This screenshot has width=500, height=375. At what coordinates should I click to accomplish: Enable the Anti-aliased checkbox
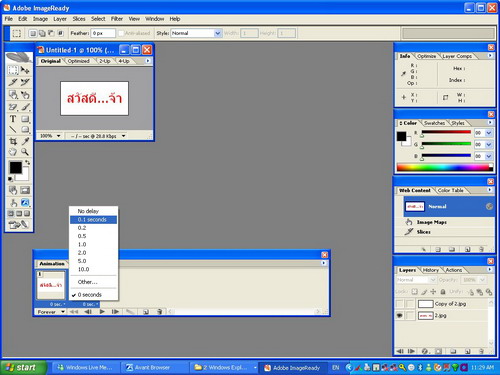click(x=121, y=33)
